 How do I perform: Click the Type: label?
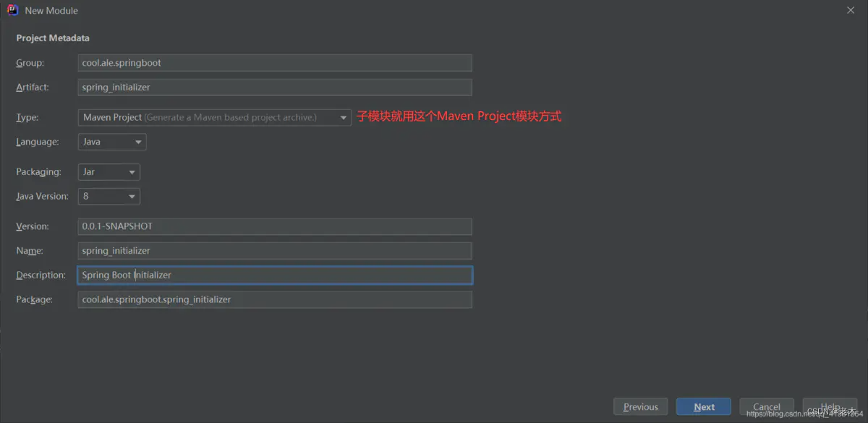[27, 117]
